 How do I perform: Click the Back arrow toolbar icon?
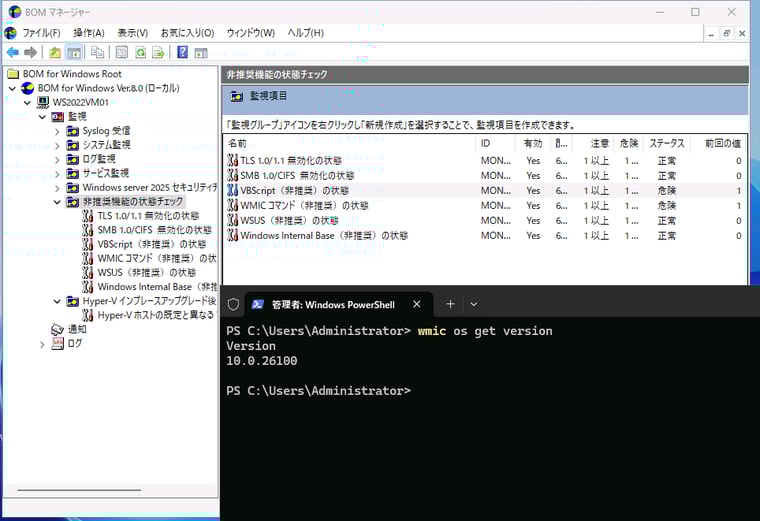[13, 52]
